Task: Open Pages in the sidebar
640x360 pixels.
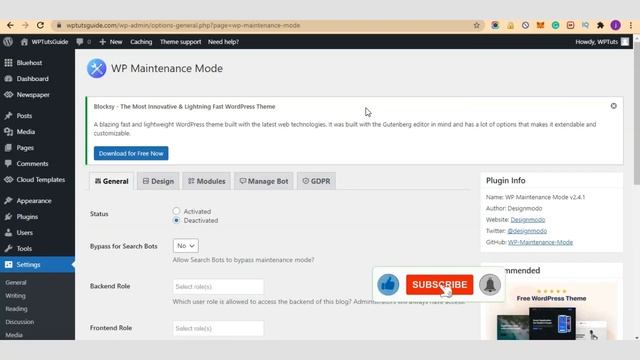Action: pos(37,148)
